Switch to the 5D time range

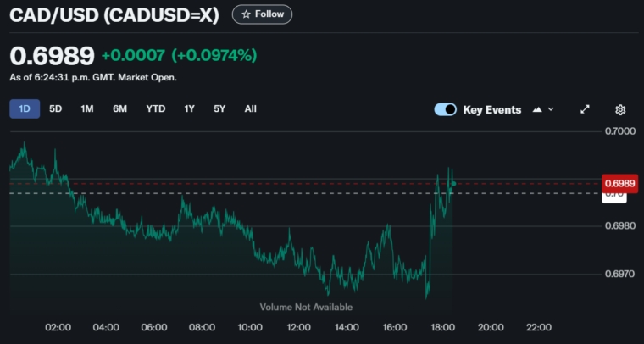(x=56, y=108)
